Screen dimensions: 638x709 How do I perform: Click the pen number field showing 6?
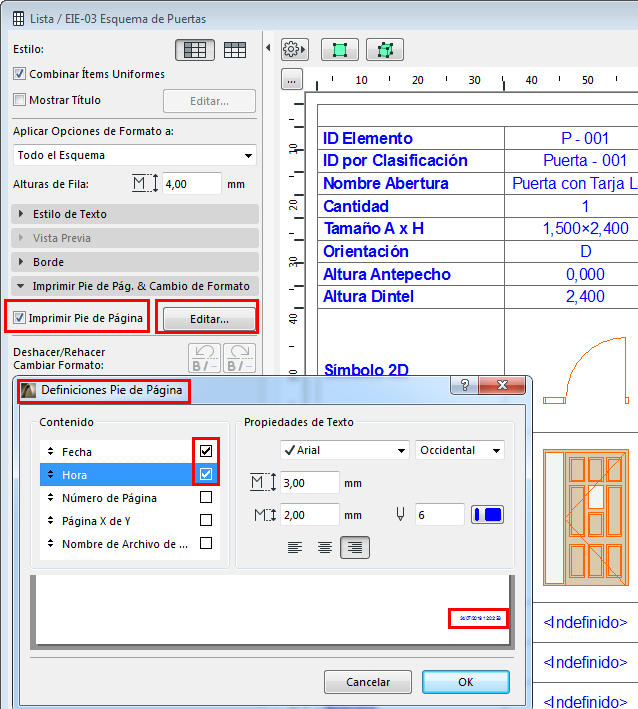point(440,515)
